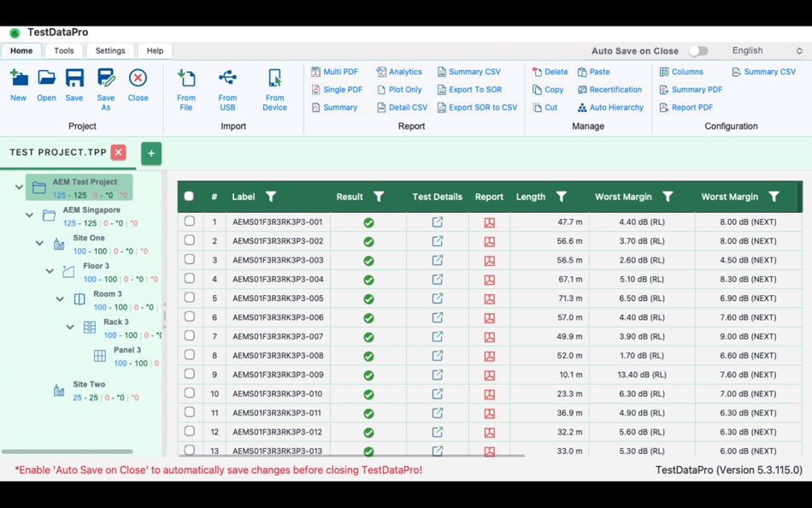This screenshot has height=508, width=812.
Task: Generate a Multi PDF report
Action: (334, 72)
